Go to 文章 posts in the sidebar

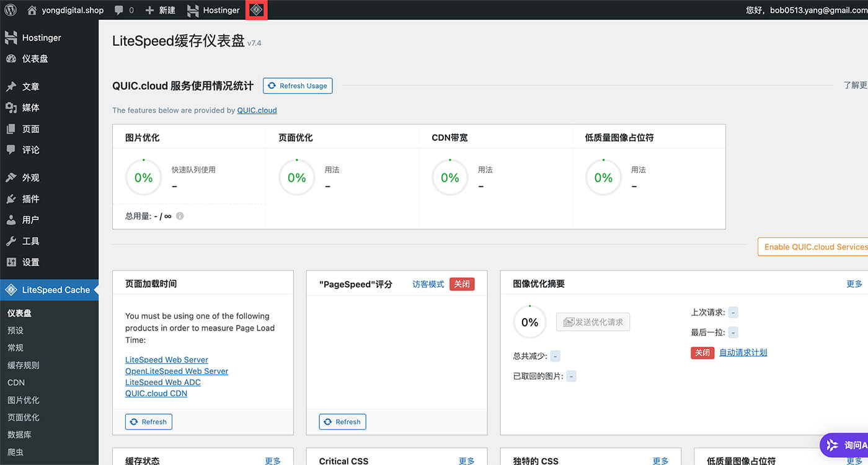pyautogui.click(x=49, y=87)
